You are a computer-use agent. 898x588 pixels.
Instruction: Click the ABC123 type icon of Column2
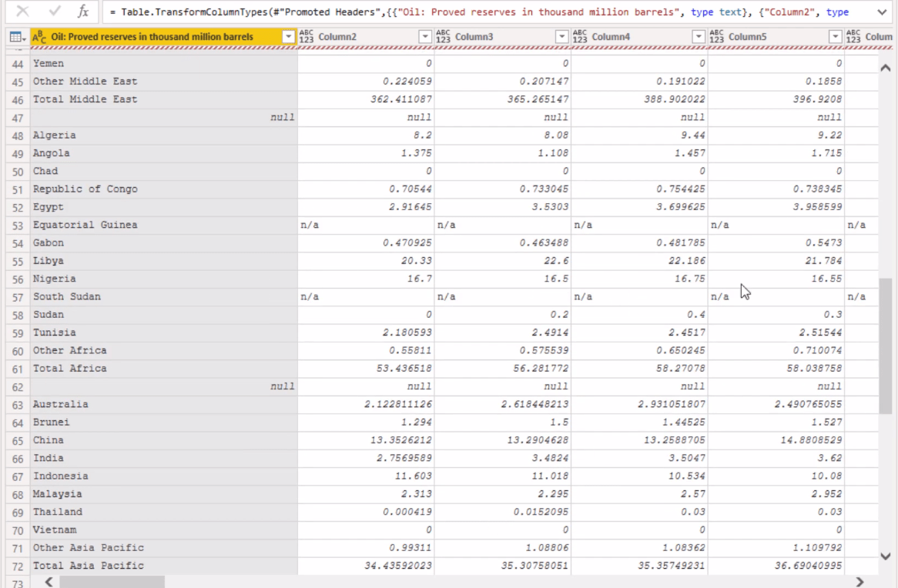307,37
